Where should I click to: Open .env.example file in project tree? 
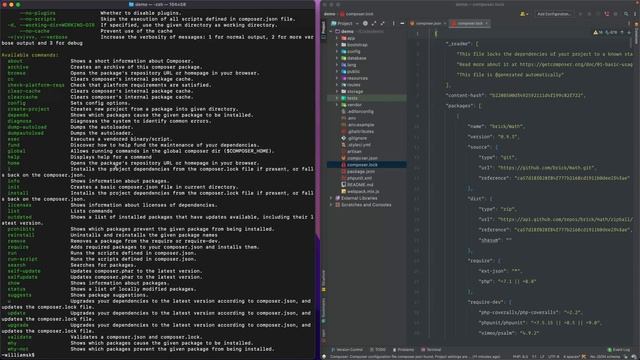pos(358,124)
